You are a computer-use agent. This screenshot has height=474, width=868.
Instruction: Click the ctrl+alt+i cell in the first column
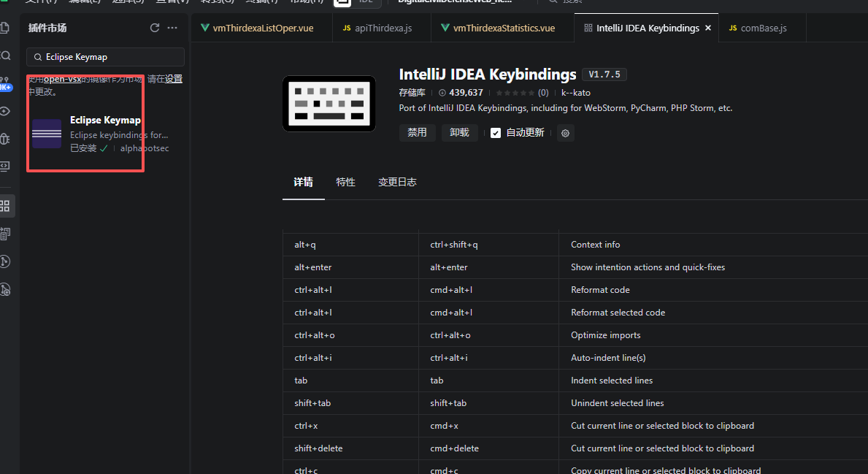351,358
